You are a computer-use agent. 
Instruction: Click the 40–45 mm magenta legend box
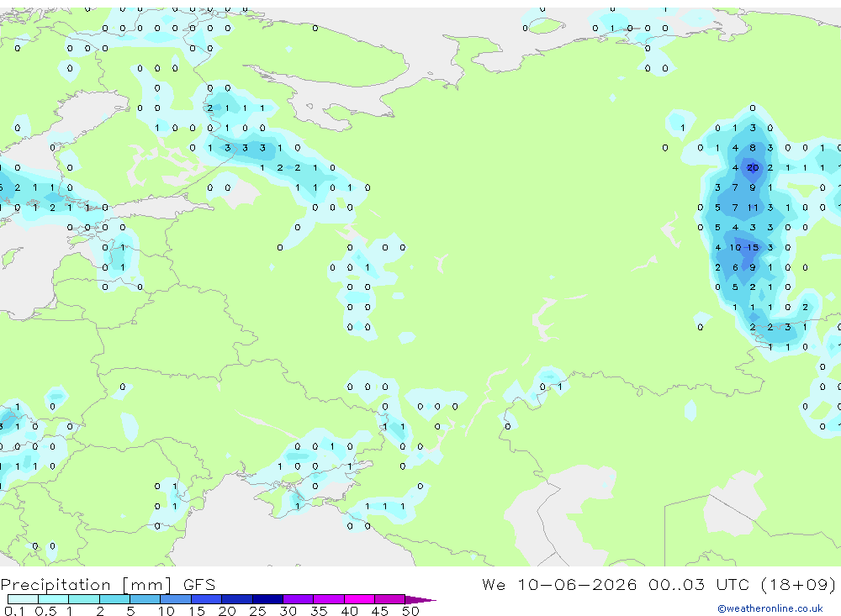(x=359, y=599)
